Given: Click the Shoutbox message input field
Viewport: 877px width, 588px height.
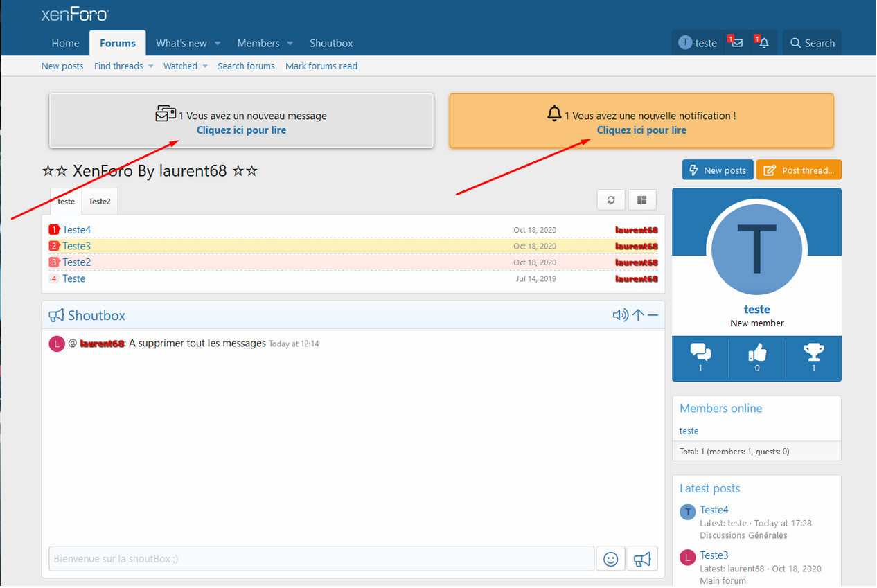Looking at the screenshot, I should click(x=321, y=559).
